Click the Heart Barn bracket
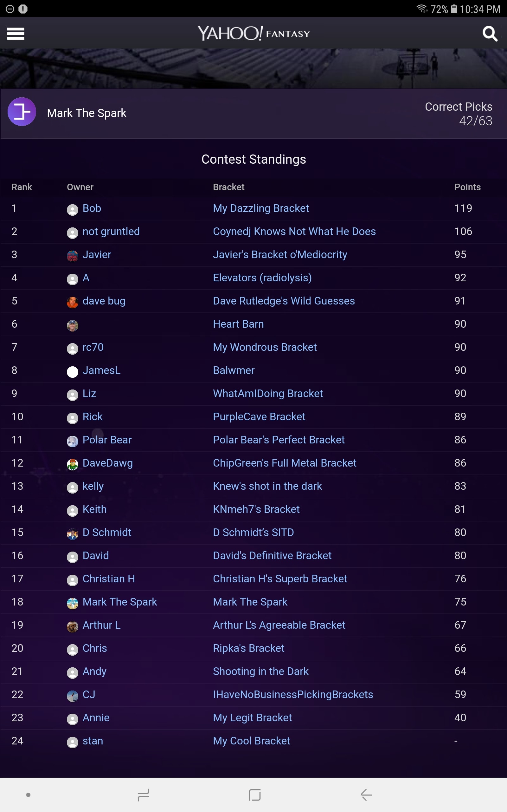Viewport: 507px width, 812px height. point(238,324)
